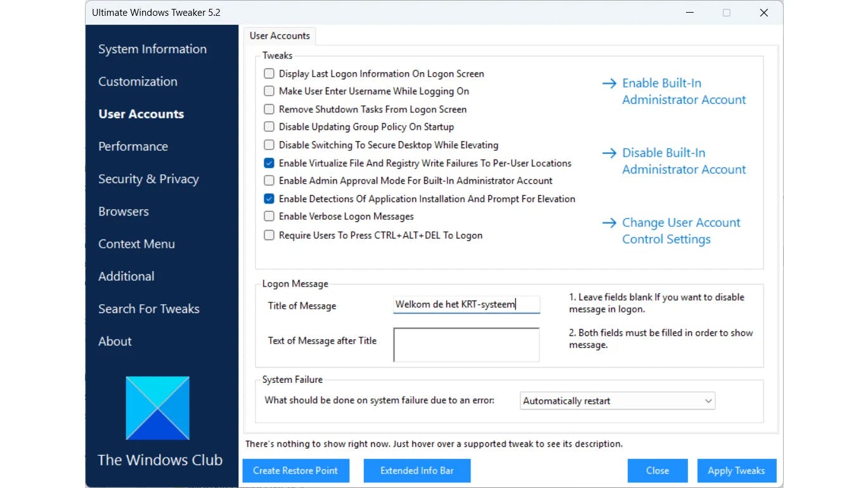The width and height of the screenshot is (868, 488).
Task: Click The Windows Club text in sidebar
Action: [x=160, y=460]
